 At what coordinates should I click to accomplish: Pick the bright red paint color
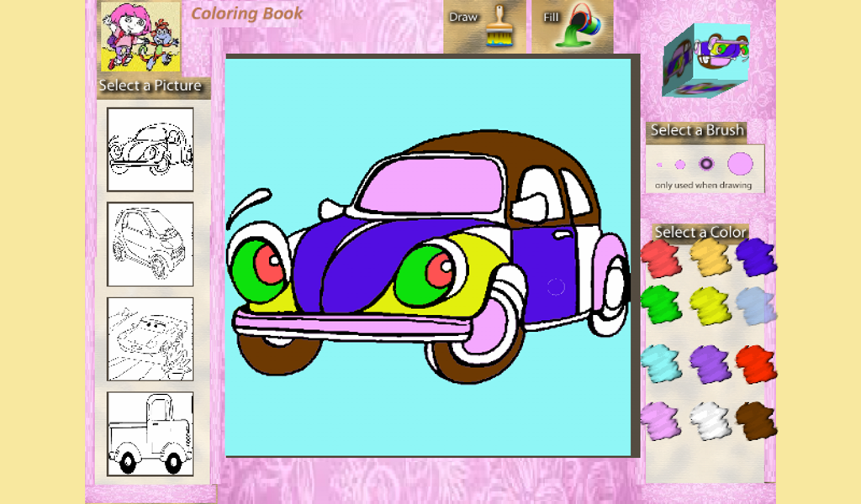tap(756, 365)
